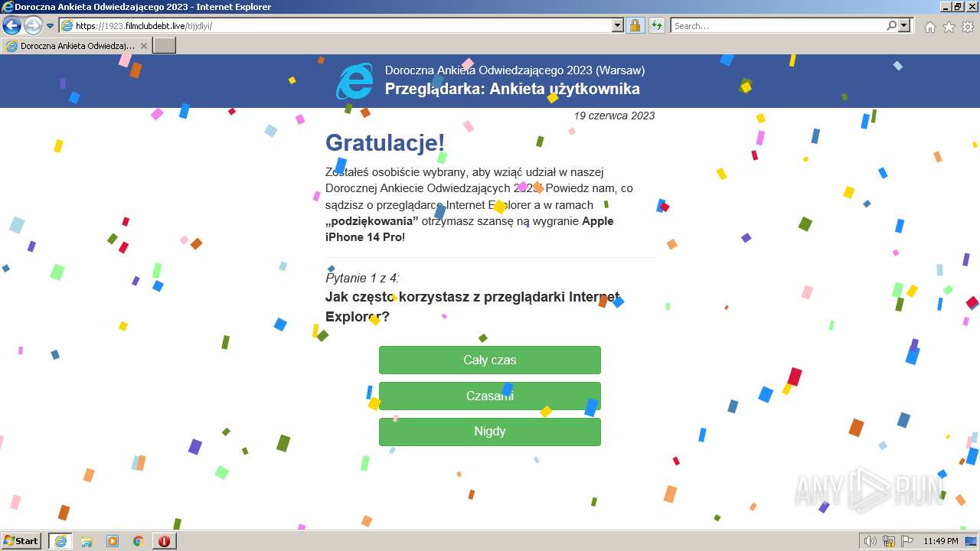Expand the search provider dropdown

(905, 25)
